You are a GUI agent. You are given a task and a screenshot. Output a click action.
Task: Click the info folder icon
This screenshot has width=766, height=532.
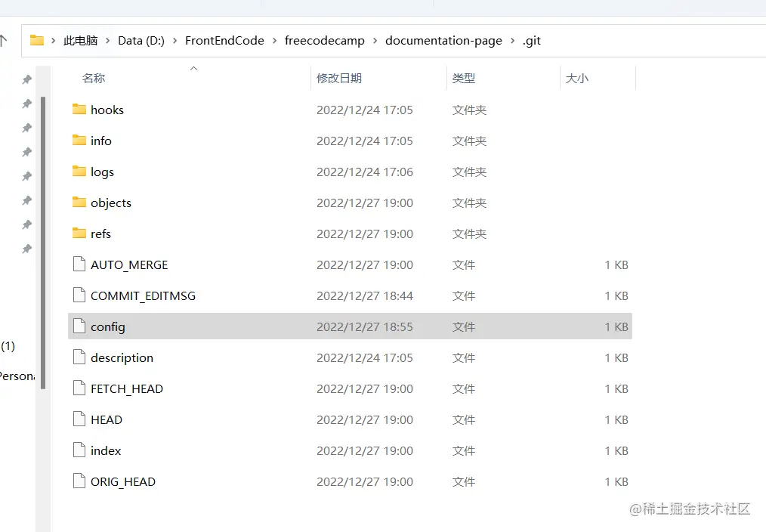pyautogui.click(x=79, y=141)
